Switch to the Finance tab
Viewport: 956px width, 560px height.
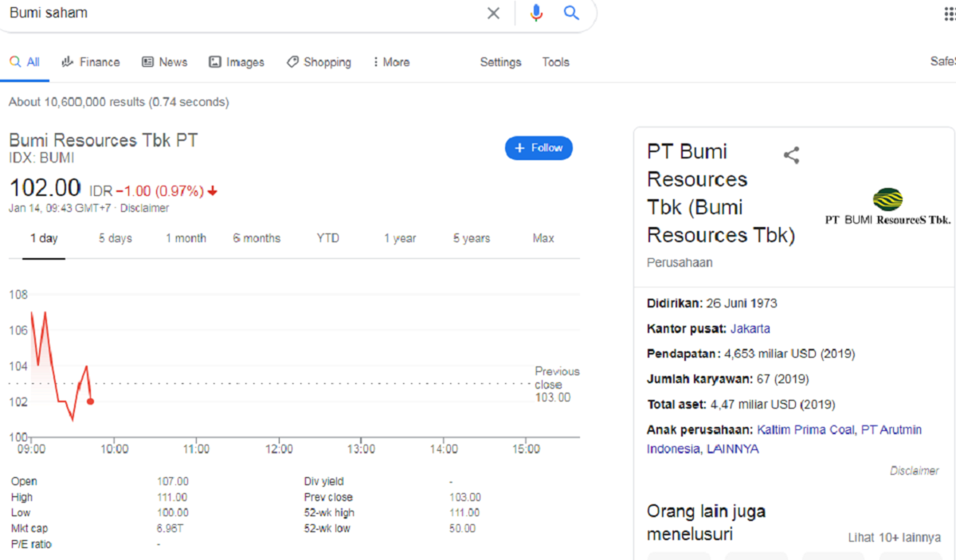(91, 62)
